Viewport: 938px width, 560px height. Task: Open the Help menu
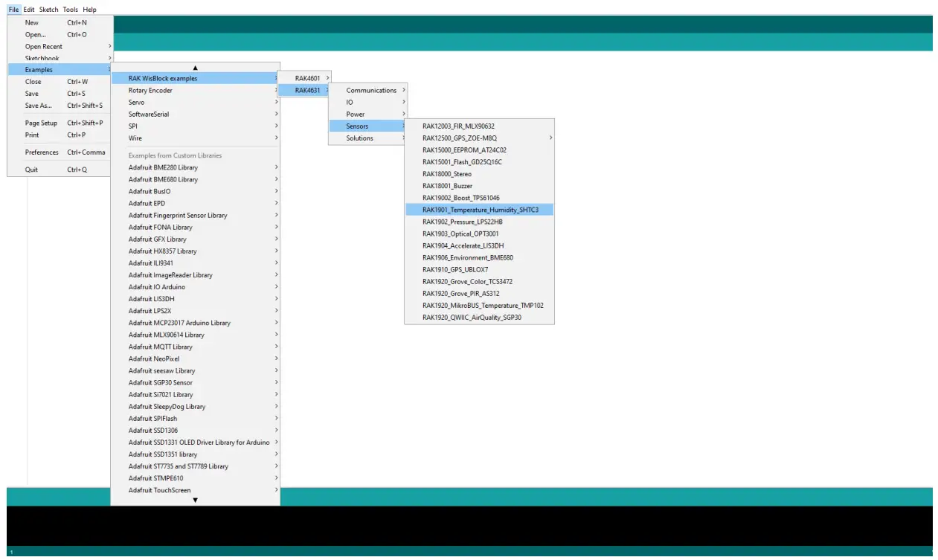click(89, 10)
